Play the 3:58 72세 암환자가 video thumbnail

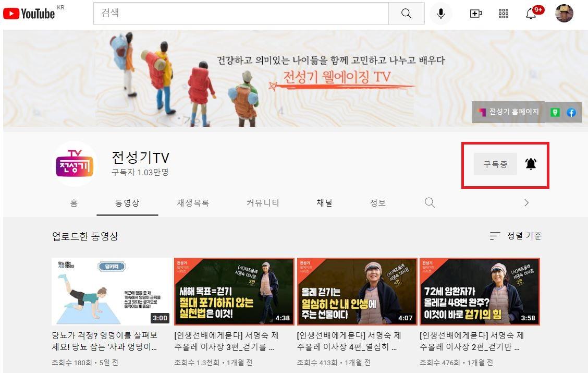(480, 291)
